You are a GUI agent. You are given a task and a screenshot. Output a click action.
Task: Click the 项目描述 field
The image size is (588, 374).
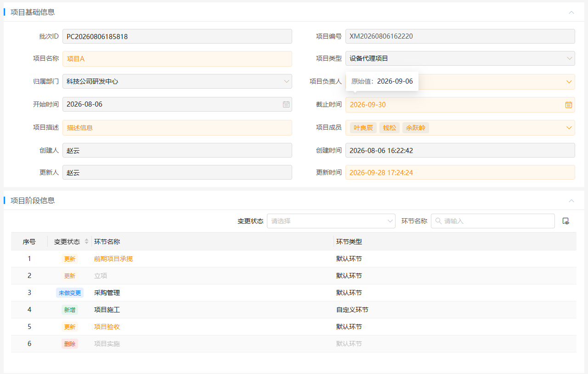tap(177, 128)
